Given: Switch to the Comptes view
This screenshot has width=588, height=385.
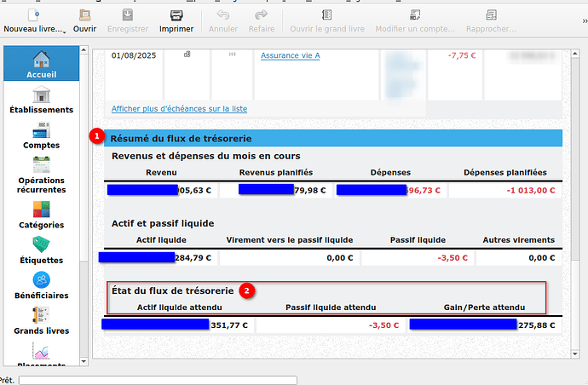Looking at the screenshot, I should click(41, 136).
